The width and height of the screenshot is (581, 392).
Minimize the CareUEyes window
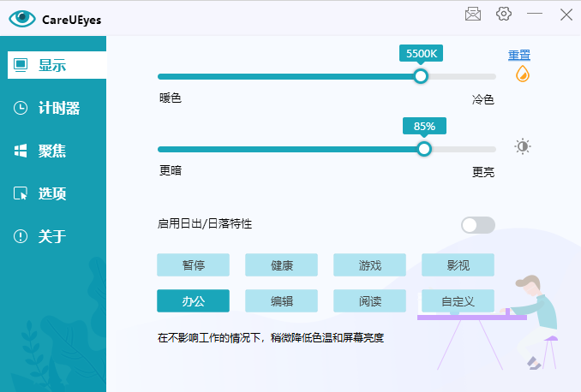click(535, 14)
